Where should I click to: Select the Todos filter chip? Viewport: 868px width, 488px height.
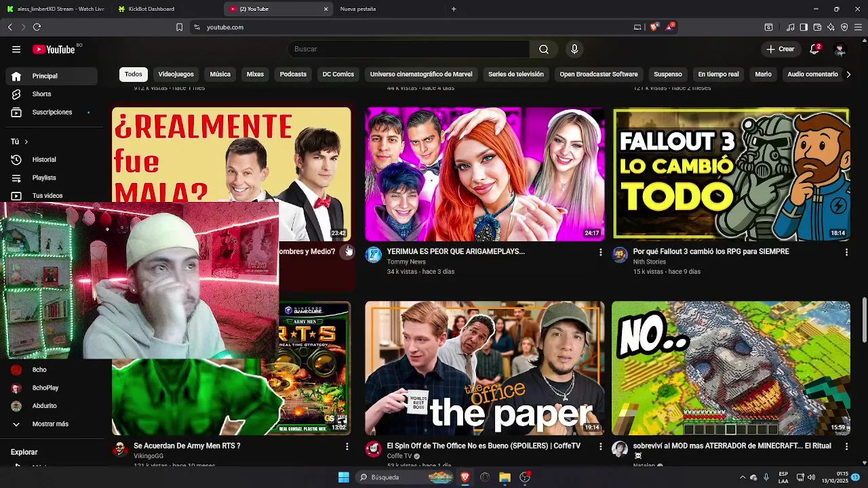(134, 75)
